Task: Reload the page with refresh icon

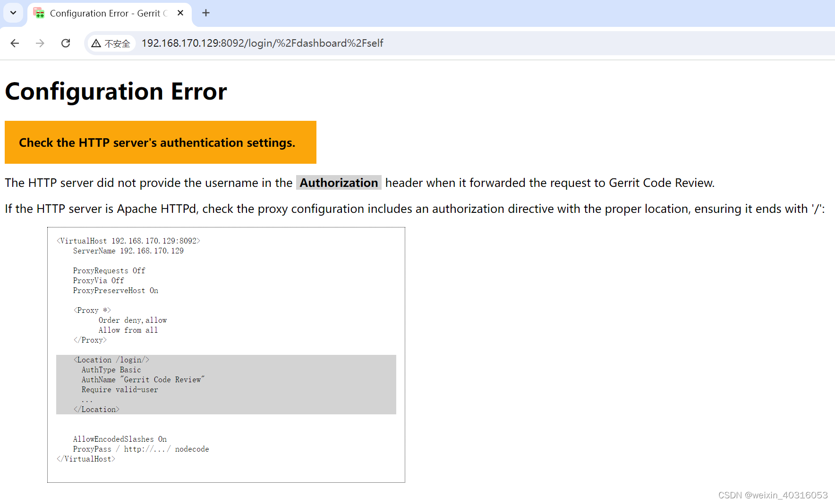Action: point(66,43)
